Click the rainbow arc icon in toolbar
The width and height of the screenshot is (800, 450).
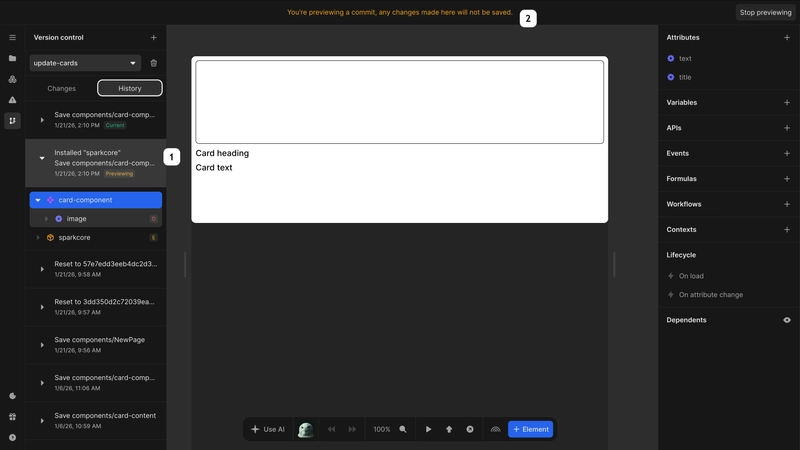pos(495,430)
